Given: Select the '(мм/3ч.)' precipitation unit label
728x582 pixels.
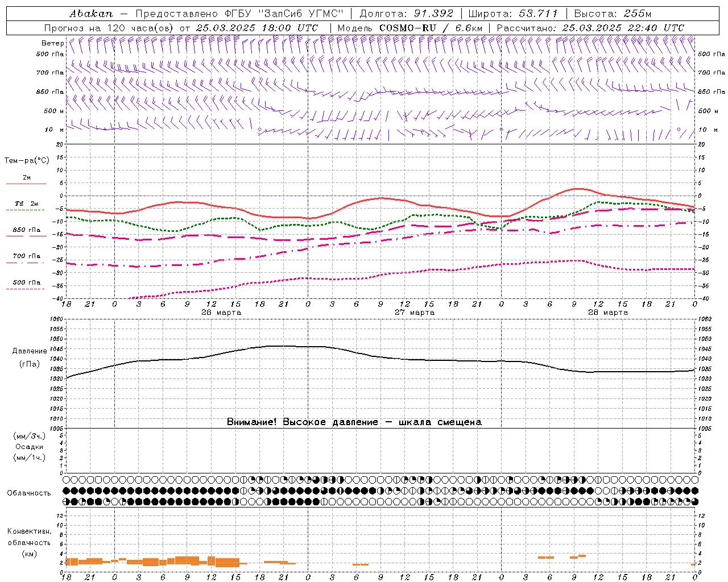Looking at the screenshot, I should [x=30, y=436].
